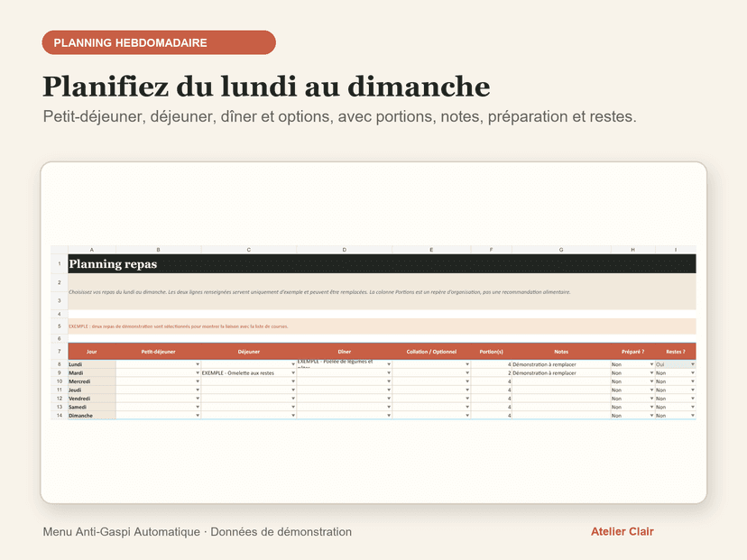Click the 'Jeudi' day cell
747x560 pixels.
point(92,390)
